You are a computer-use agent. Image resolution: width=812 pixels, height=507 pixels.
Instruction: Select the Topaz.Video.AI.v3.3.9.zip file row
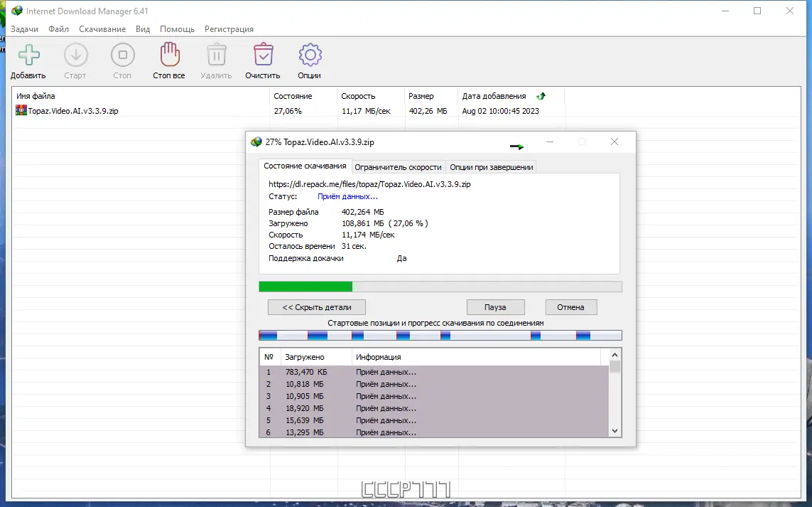pos(288,111)
